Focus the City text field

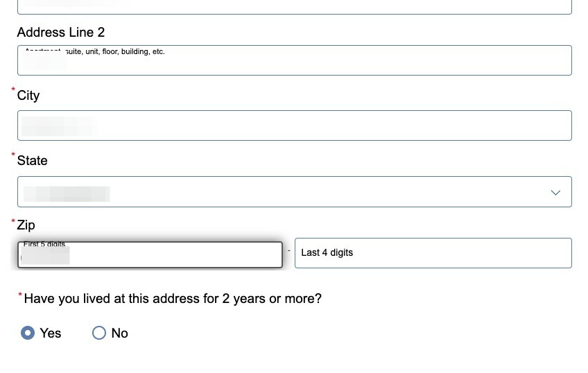point(294,125)
